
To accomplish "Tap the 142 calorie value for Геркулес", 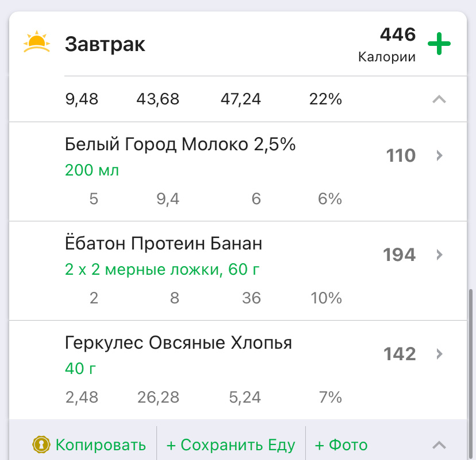I will click(400, 354).
